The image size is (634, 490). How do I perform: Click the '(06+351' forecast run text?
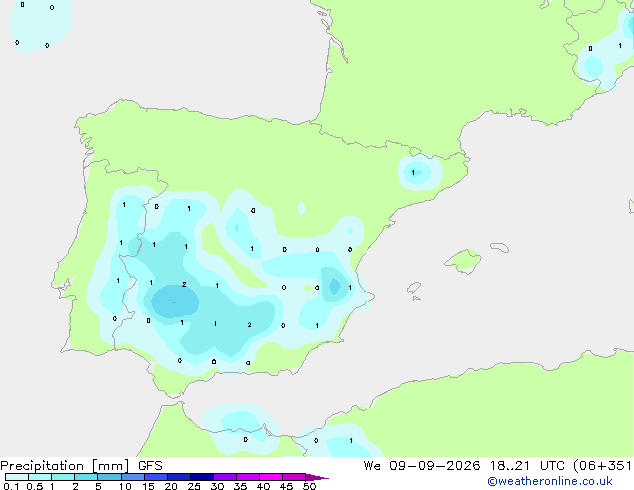point(603,466)
